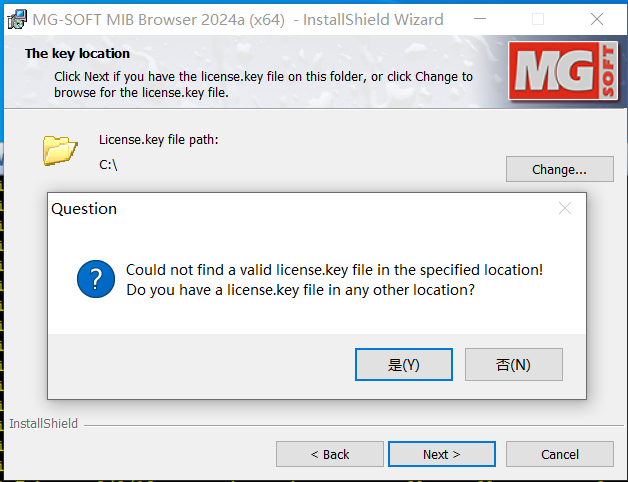Viewport: 628px width, 482px height.
Task: Click the InstallShield label text
Action: pyautogui.click(x=44, y=424)
